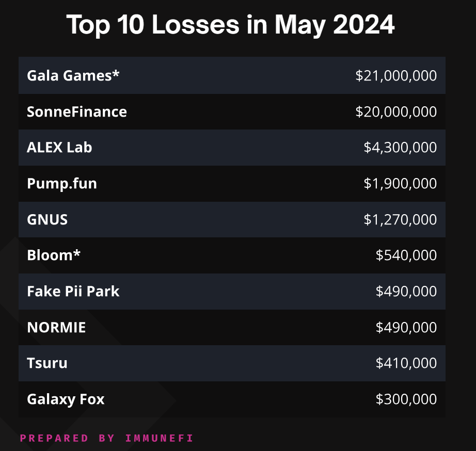
Task: Select the Pump.fun entry
Action: [62, 184]
